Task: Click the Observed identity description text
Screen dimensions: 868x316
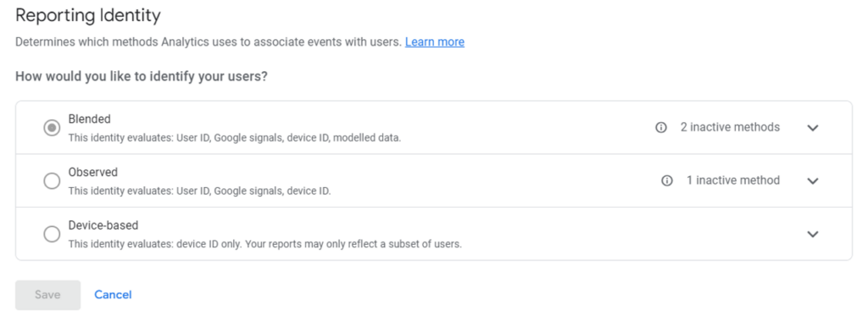Action: [200, 191]
